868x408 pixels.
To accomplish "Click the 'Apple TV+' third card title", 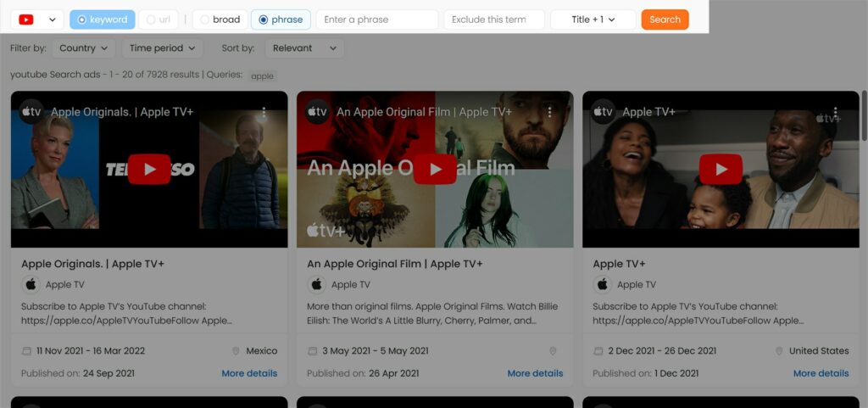I will pyautogui.click(x=619, y=264).
